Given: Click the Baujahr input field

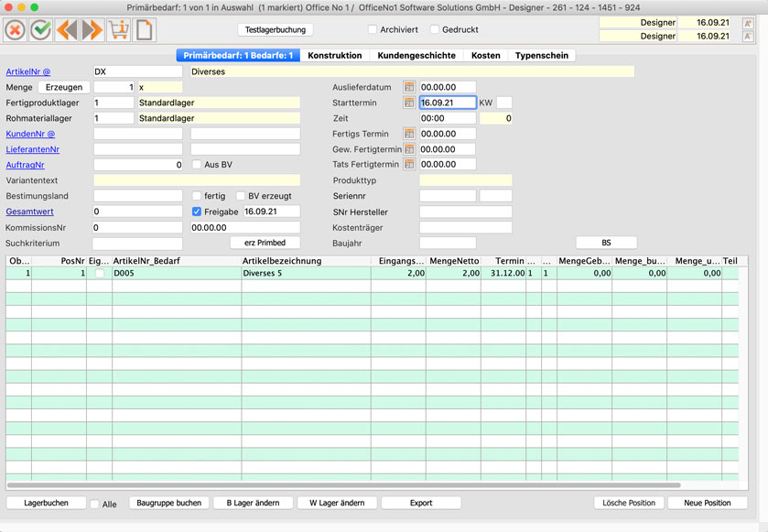Looking at the screenshot, I should click(448, 243).
